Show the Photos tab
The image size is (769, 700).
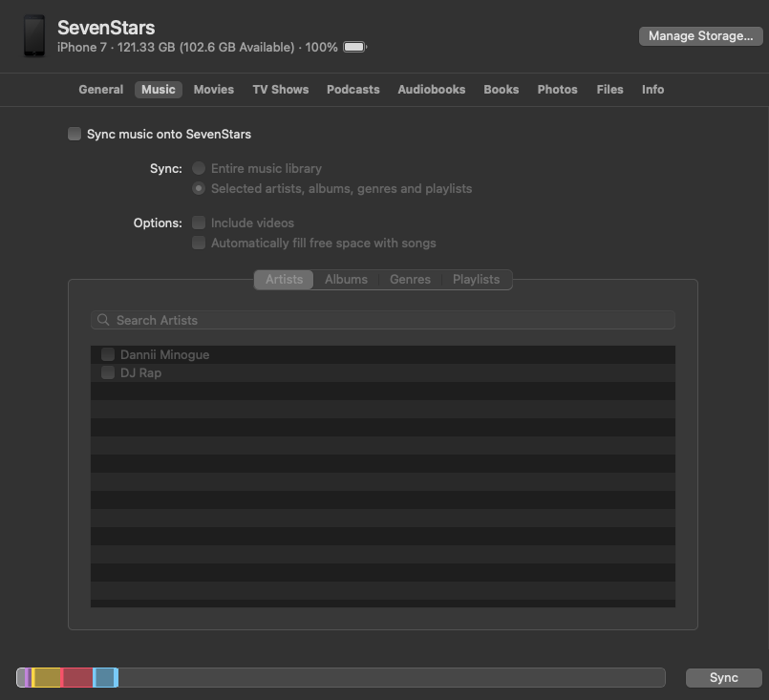pos(558,89)
